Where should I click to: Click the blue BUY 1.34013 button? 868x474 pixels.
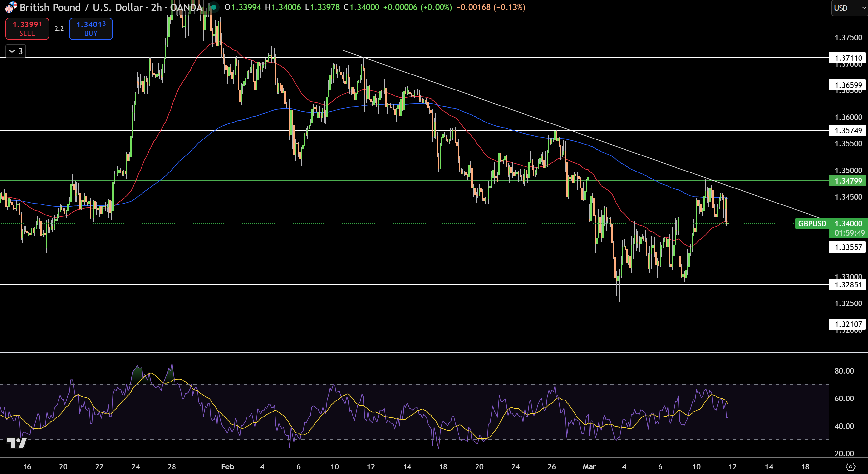click(x=91, y=29)
